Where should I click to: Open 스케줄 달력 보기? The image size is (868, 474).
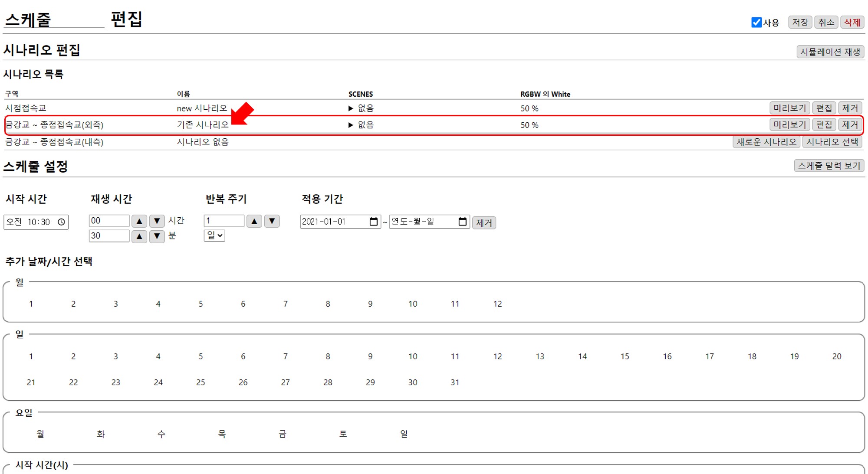pyautogui.click(x=829, y=166)
